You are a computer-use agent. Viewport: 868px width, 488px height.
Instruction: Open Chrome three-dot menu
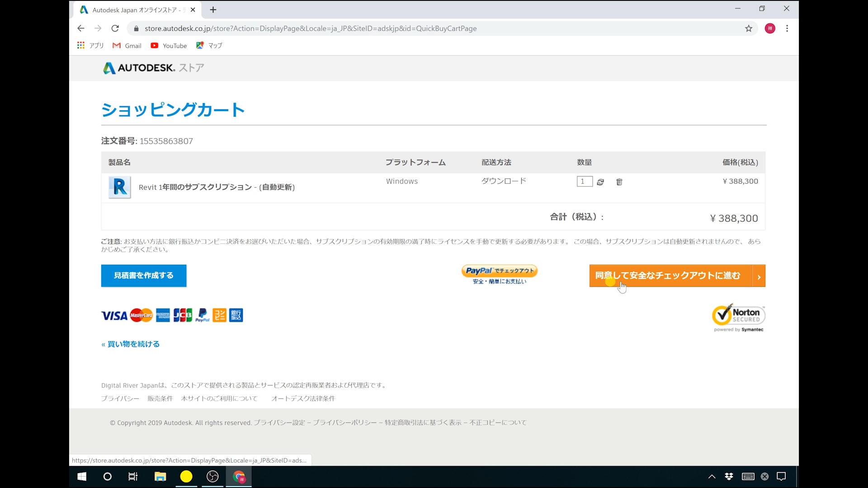[x=787, y=28]
